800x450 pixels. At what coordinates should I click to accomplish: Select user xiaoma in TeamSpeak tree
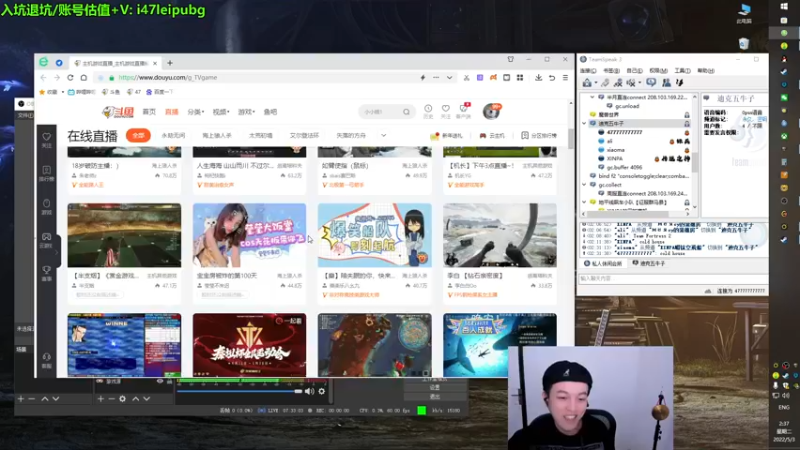point(616,150)
